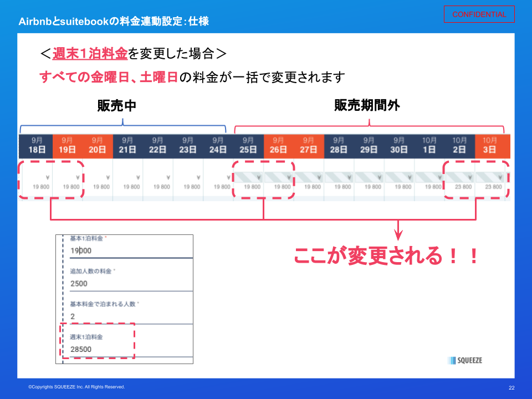Click the 23 800 price under 10月2日
532x399 pixels.
coord(463,187)
